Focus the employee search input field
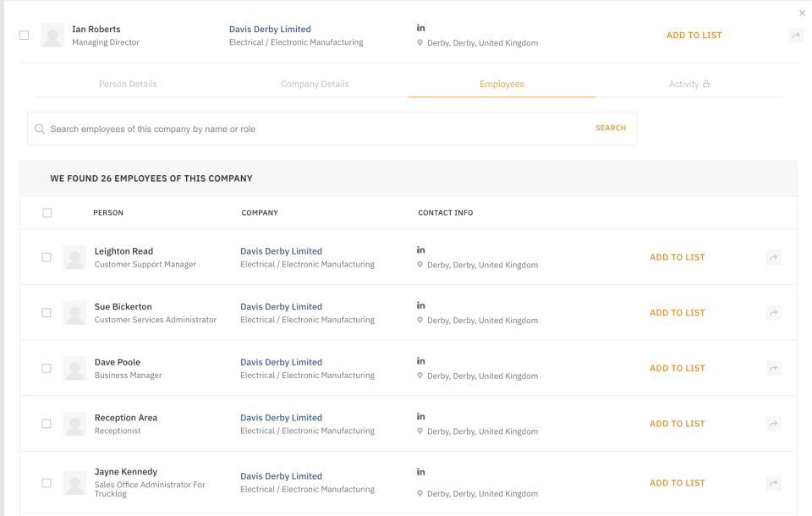The image size is (812, 516). pyautogui.click(x=313, y=129)
